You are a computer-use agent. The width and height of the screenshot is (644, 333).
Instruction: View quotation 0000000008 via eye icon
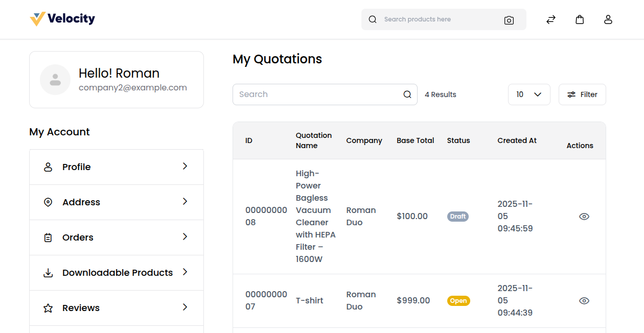pos(584,217)
